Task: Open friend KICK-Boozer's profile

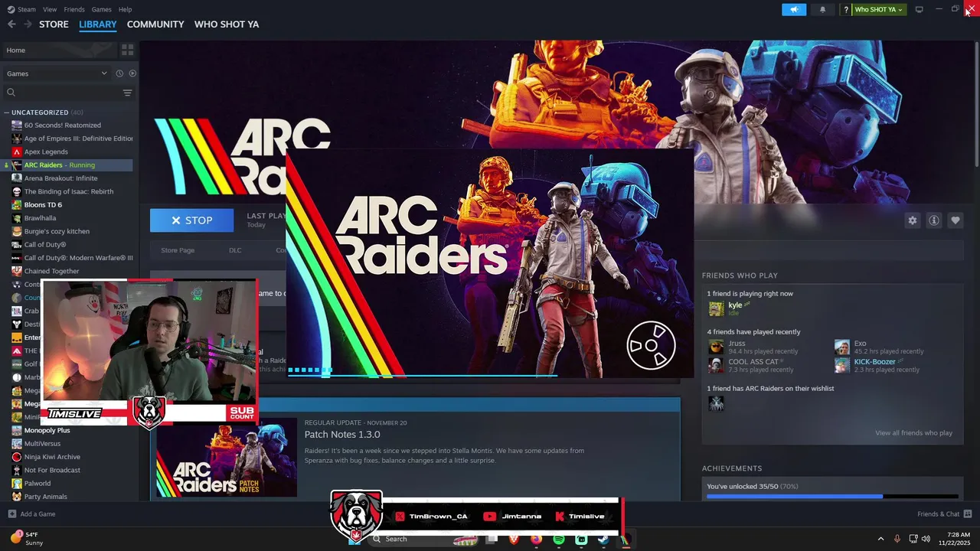Action: click(874, 362)
